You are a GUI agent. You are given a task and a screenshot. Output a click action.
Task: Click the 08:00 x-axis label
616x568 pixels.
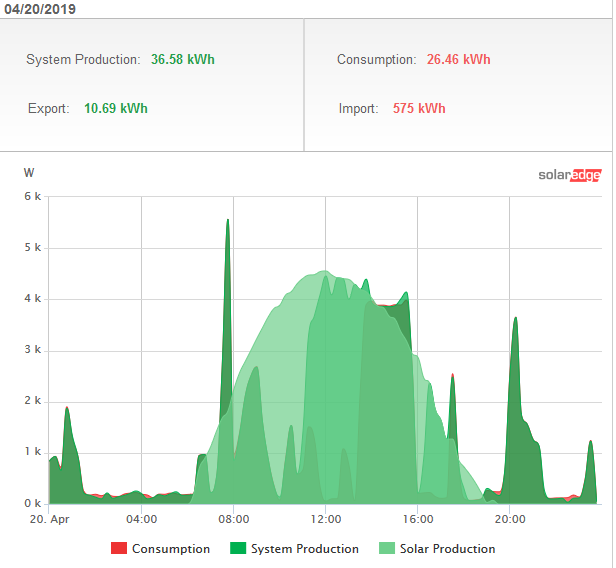tap(234, 519)
